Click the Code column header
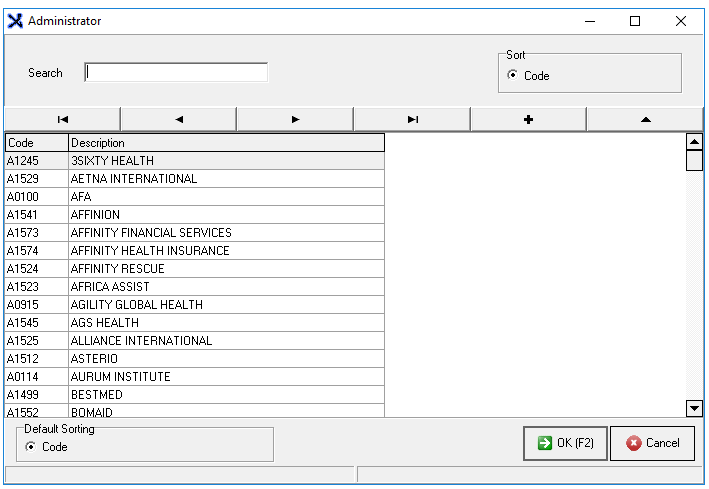The height and width of the screenshot is (489, 709). (x=35, y=143)
